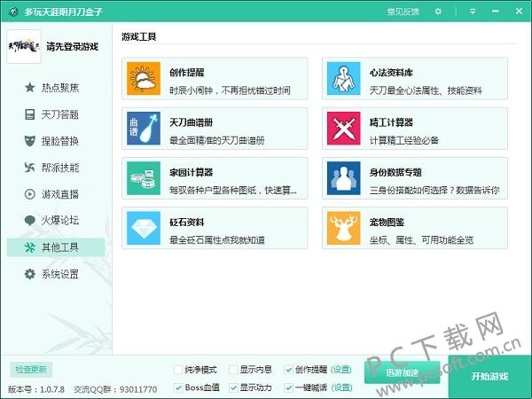532x399 pixels.
Task: Open the 家园计算器 green icon
Action: (x=144, y=178)
